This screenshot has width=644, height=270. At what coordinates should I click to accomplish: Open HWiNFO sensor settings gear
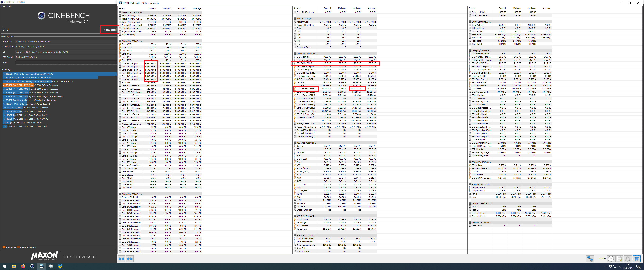[628, 259]
